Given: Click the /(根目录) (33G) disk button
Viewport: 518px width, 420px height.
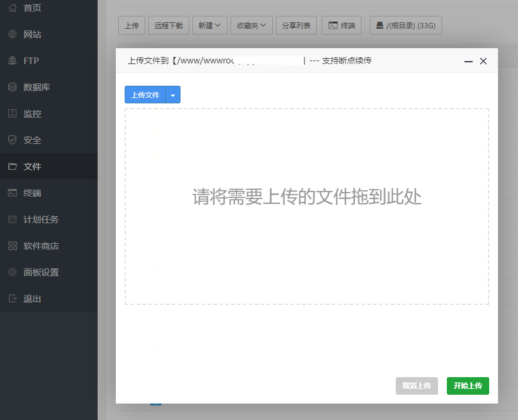Looking at the screenshot, I should (406, 25).
